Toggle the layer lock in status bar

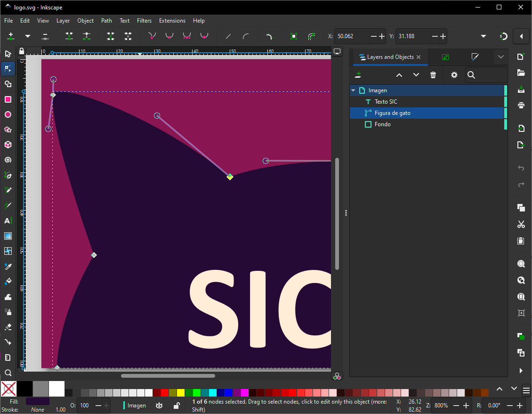pos(176,406)
